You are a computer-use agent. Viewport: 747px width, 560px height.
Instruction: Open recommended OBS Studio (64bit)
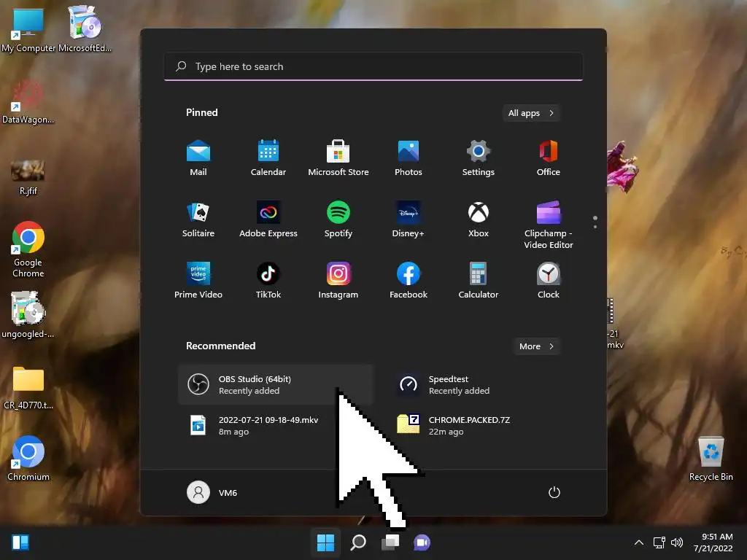[x=275, y=385]
